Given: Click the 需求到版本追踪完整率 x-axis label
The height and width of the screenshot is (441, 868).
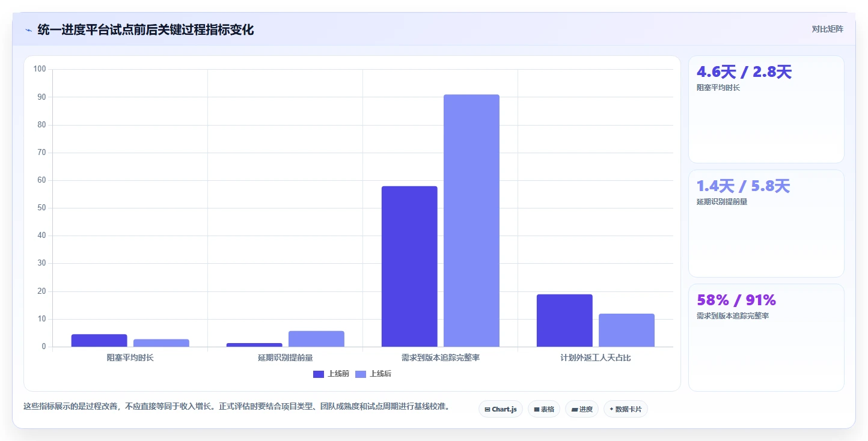Looking at the screenshot, I should [441, 357].
